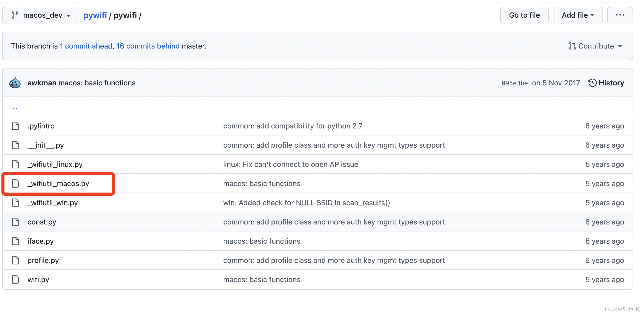Click file icon beside const.py
644x314 pixels.
(x=15, y=222)
